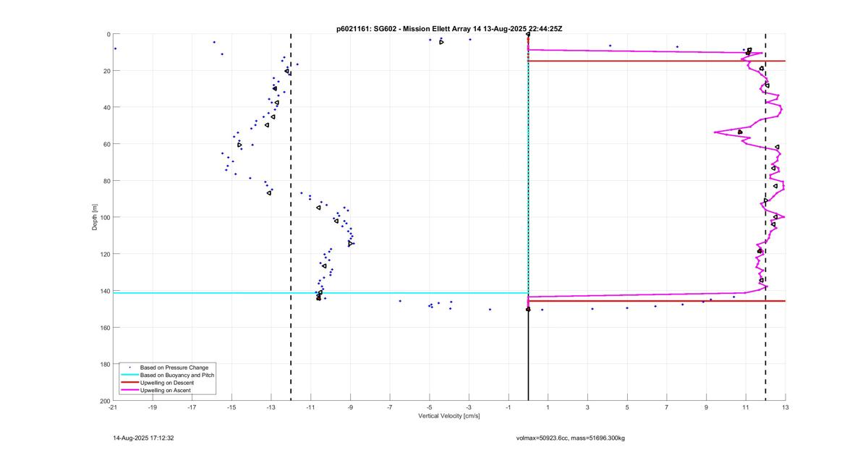
Task: Click x-axis tick label '-9'
Action: [350, 407]
